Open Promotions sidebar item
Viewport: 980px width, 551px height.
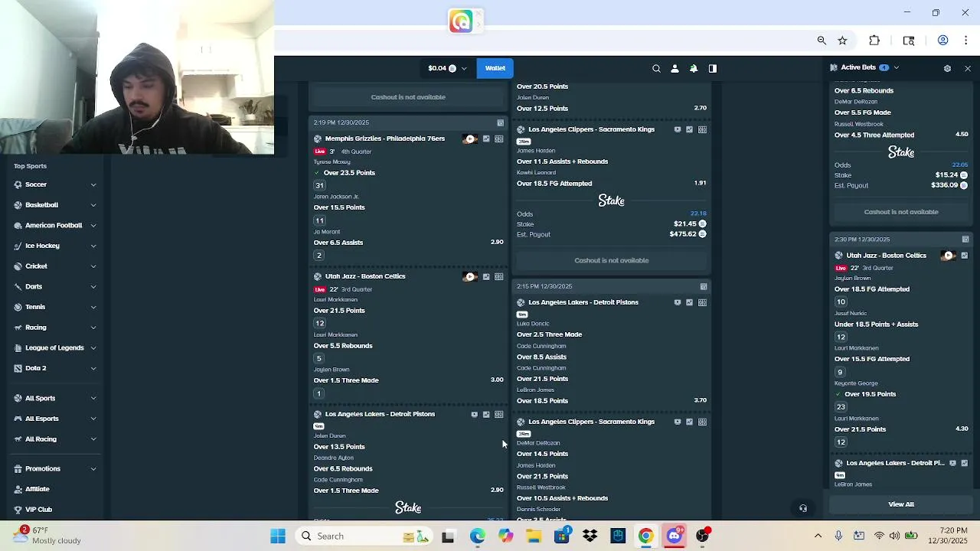55,468
